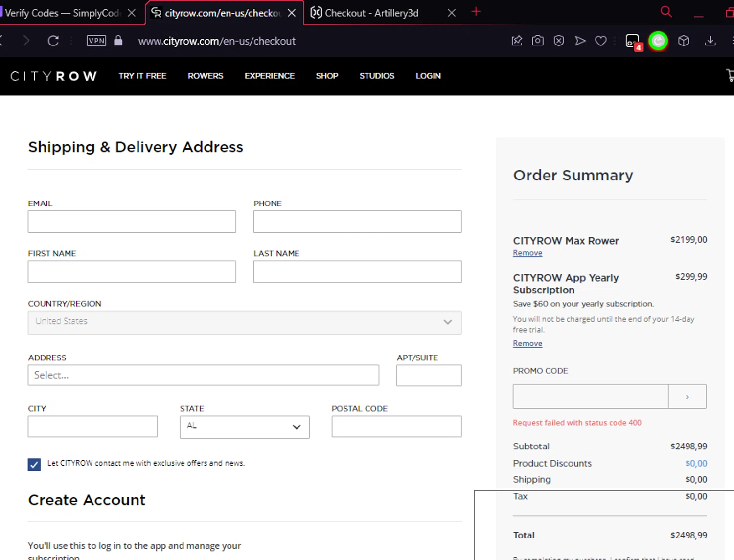Open a new tab with the plus button

476,12
